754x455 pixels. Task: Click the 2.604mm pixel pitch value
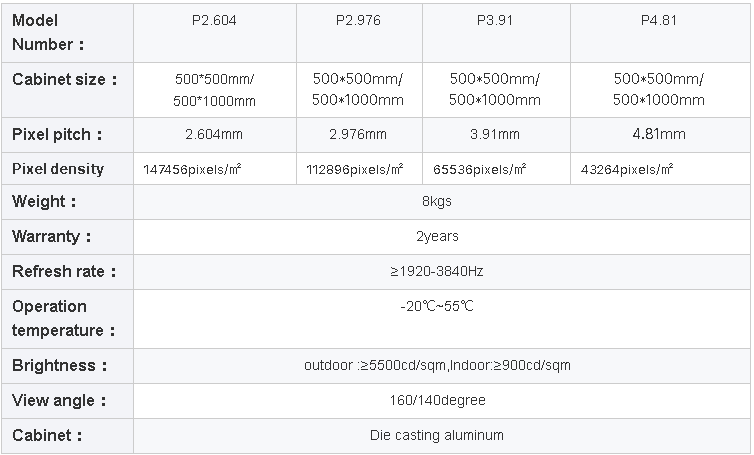(x=215, y=135)
